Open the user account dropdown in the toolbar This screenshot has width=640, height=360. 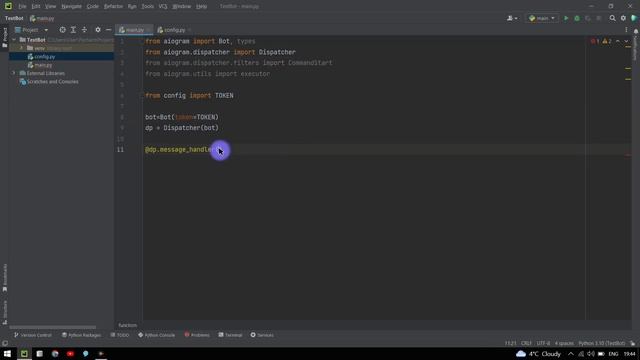click(x=512, y=18)
